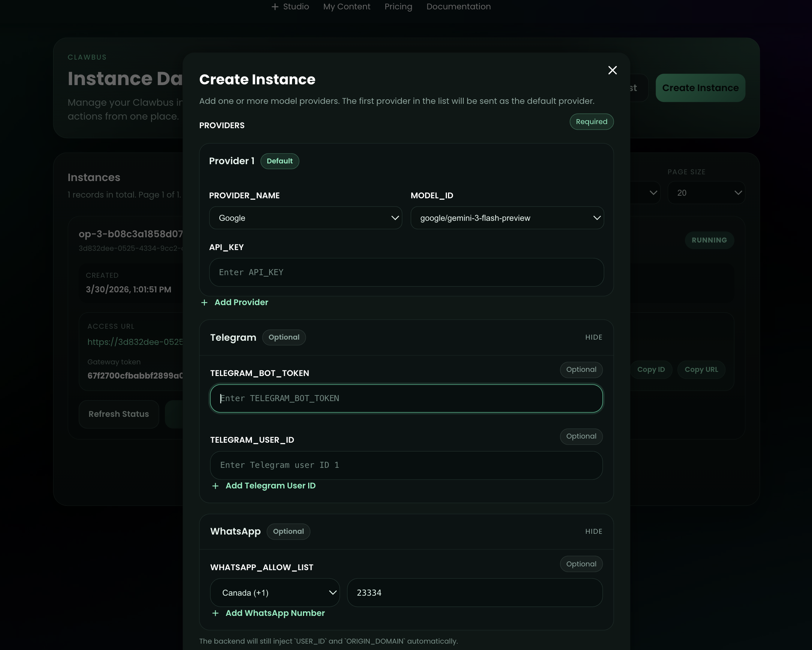Click the plus icon next to Add Provider

pos(204,303)
